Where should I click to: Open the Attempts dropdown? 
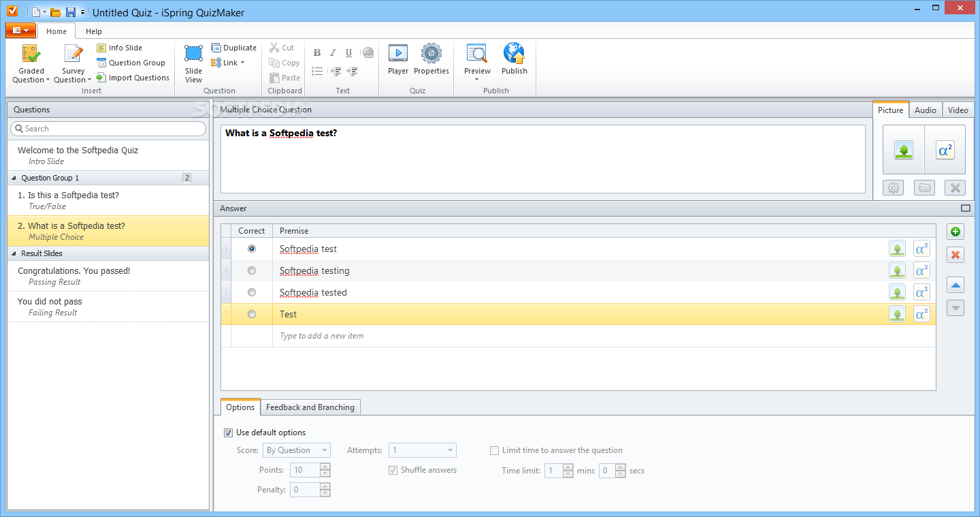tap(422, 450)
